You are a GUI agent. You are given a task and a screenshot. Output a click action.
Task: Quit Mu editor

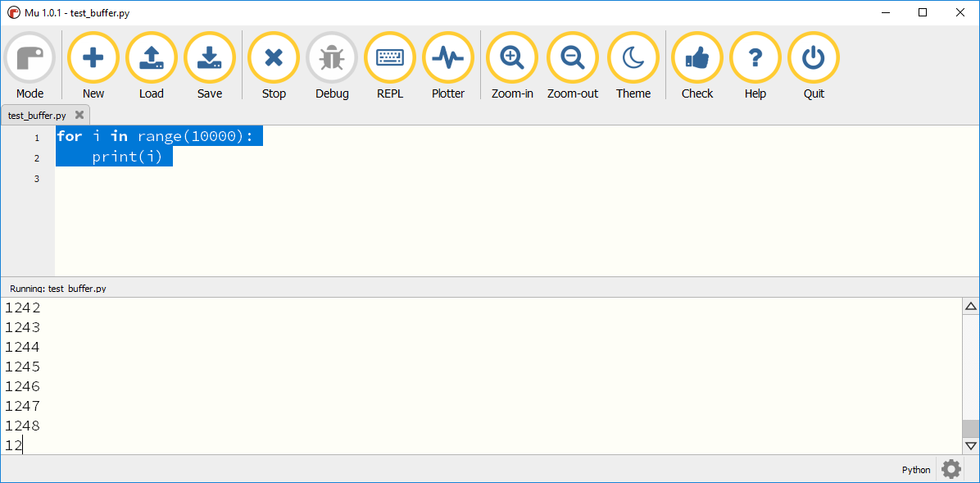(x=813, y=66)
